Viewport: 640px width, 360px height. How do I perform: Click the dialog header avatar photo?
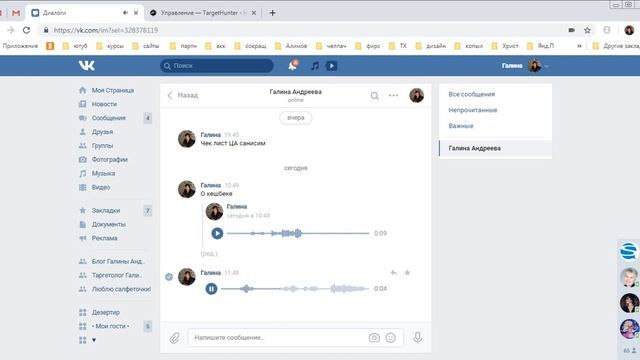416,96
